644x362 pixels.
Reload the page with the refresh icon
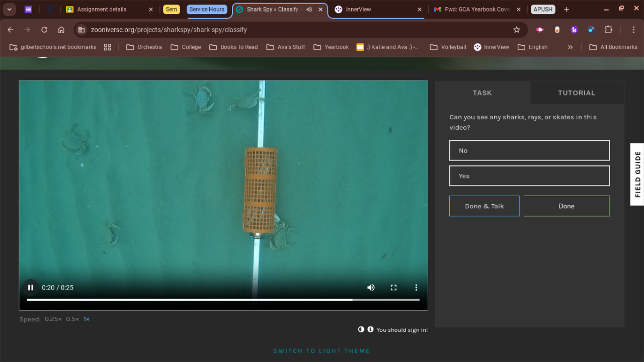point(44,30)
